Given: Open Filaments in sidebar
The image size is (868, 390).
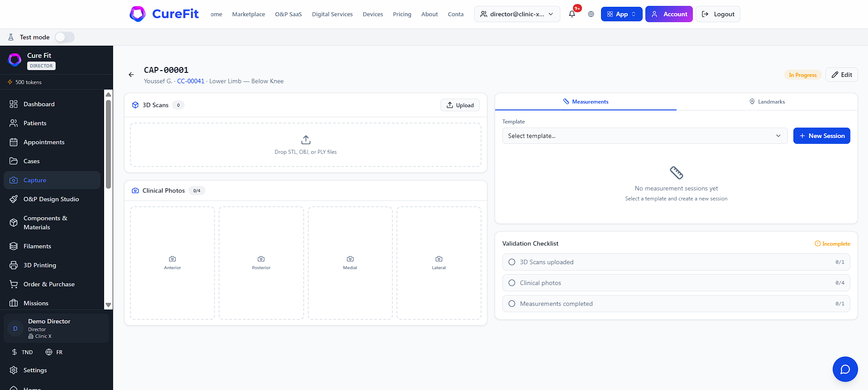Looking at the screenshot, I should click(52, 246).
